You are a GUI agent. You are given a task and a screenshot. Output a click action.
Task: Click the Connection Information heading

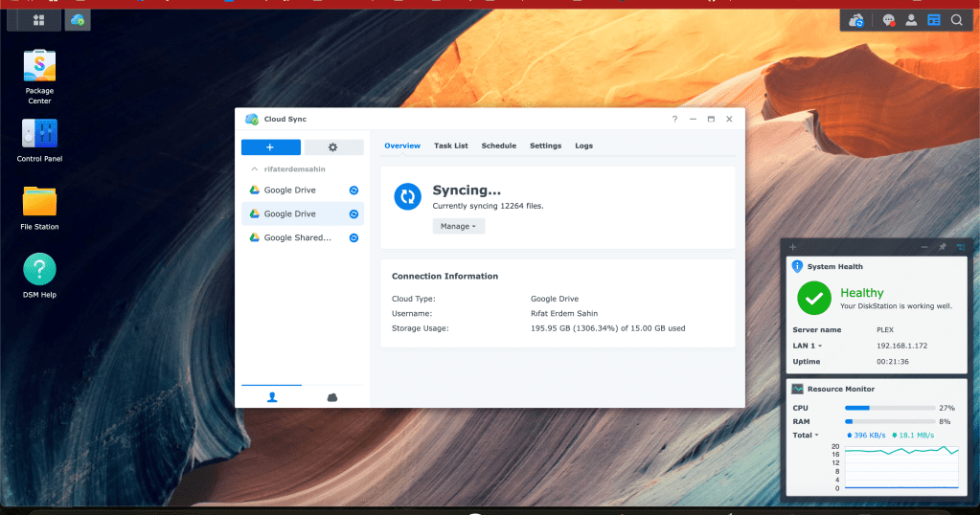click(445, 276)
